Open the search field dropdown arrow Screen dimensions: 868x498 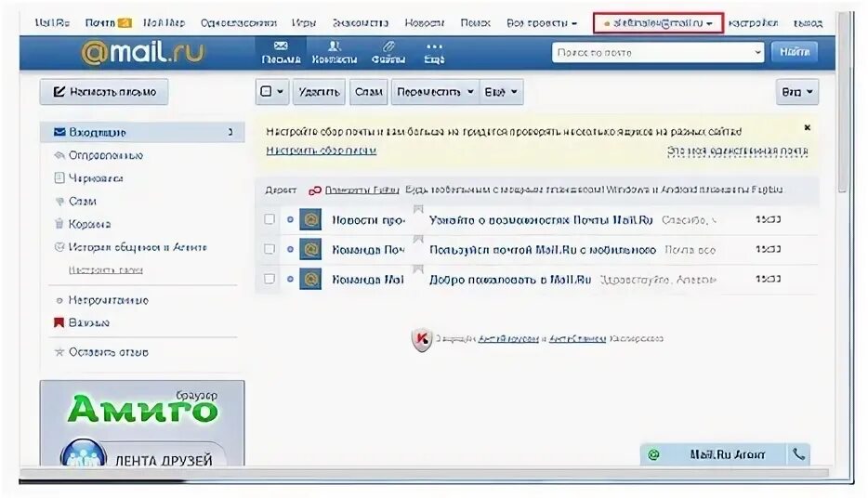click(757, 53)
